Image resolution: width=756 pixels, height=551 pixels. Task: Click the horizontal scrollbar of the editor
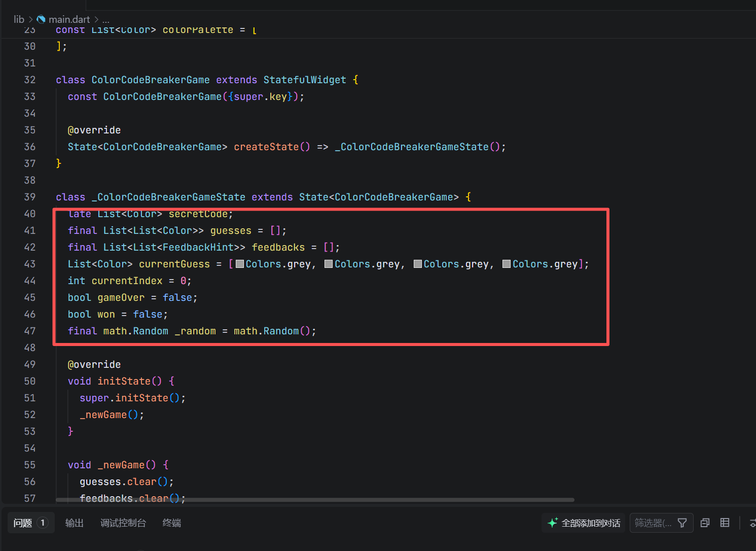(315, 500)
